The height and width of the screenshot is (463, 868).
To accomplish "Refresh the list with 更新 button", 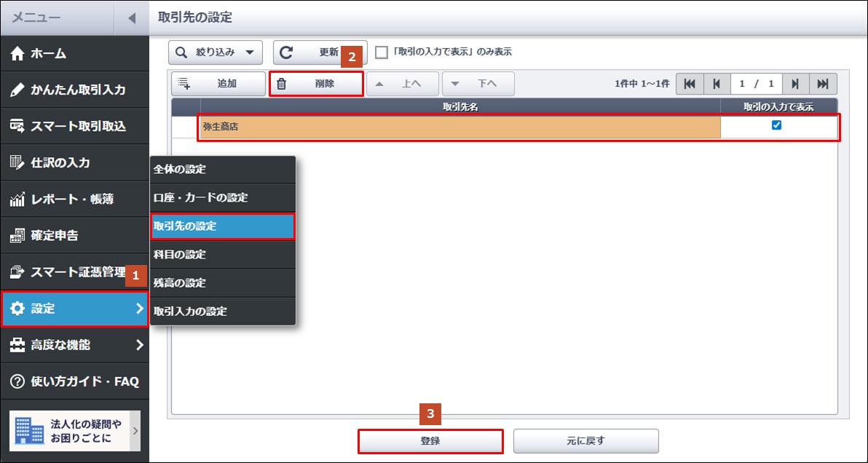I will 320,52.
